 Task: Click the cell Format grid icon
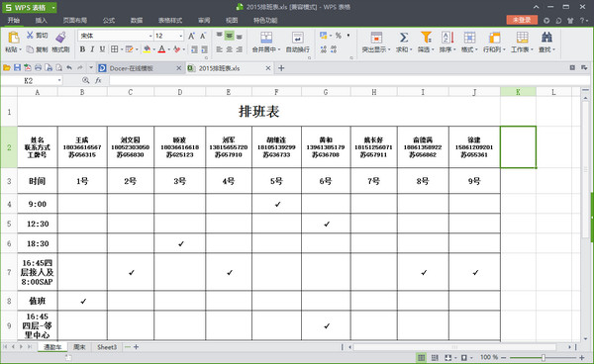(469, 37)
